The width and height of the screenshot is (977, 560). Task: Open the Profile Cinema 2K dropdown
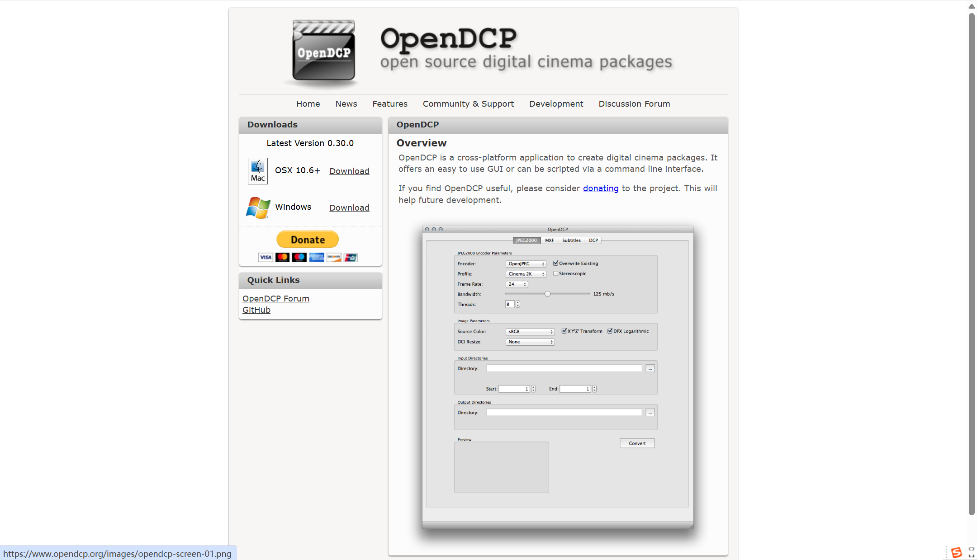pyautogui.click(x=526, y=274)
